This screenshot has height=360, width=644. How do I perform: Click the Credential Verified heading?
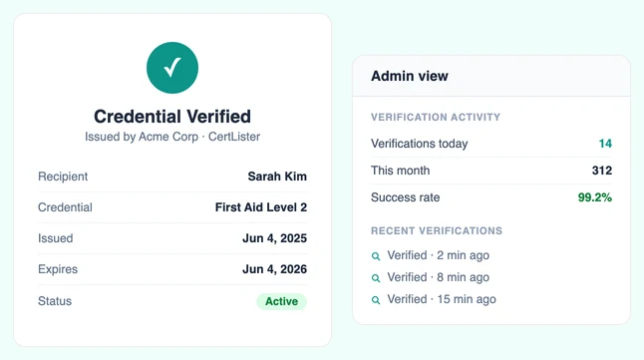172,117
